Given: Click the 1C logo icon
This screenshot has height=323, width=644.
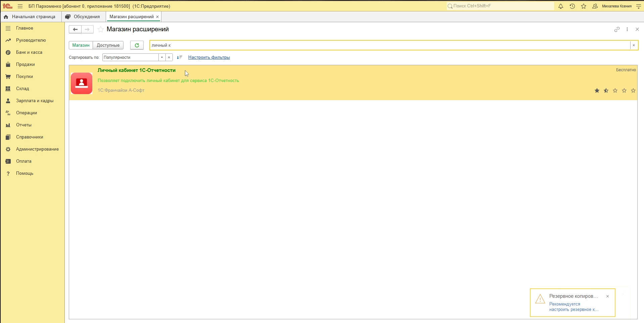Looking at the screenshot, I should pyautogui.click(x=7, y=6).
